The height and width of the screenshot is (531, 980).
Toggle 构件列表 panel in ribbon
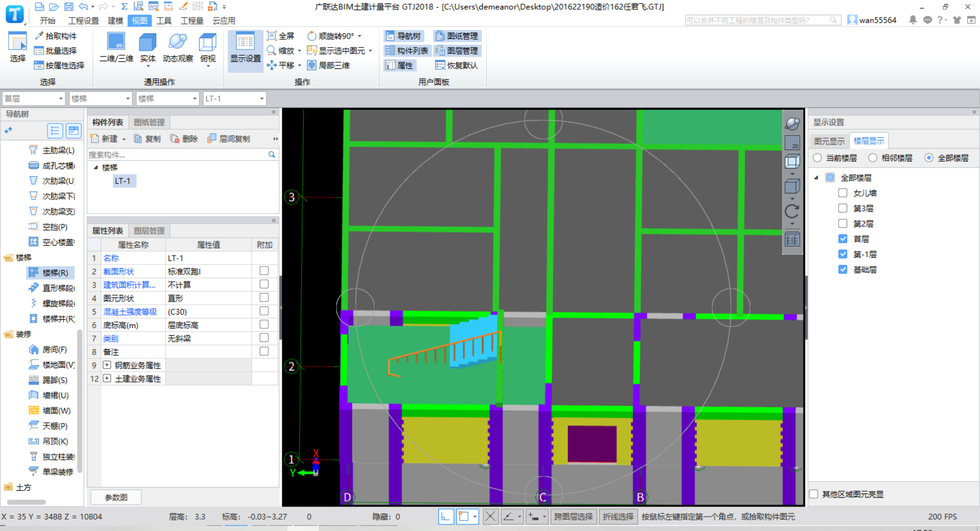407,51
